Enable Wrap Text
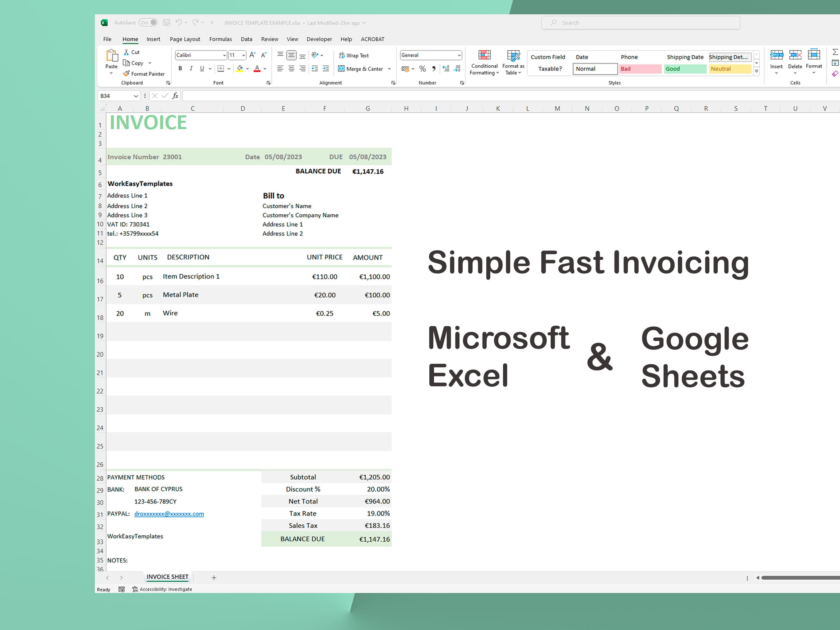The width and height of the screenshot is (840, 630). click(x=353, y=55)
